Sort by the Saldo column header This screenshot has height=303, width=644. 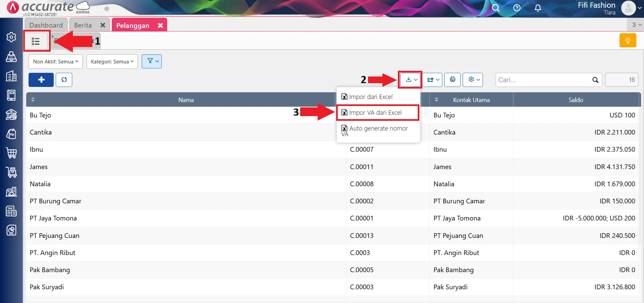point(576,100)
